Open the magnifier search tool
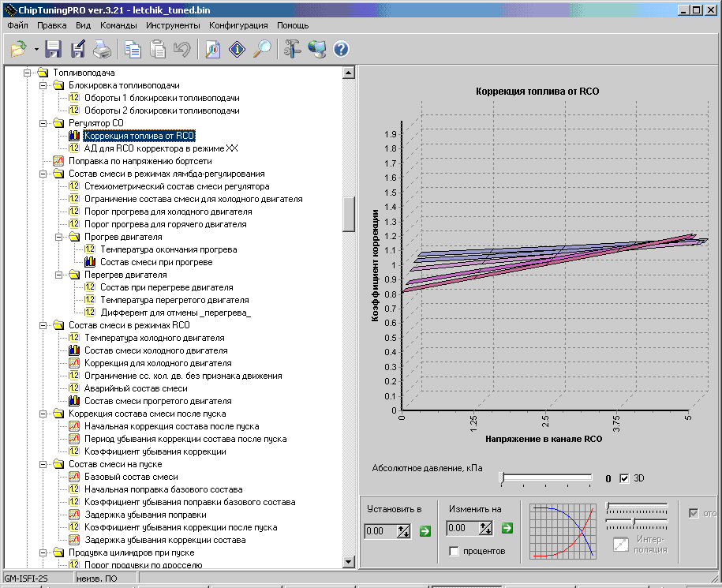 click(x=262, y=50)
